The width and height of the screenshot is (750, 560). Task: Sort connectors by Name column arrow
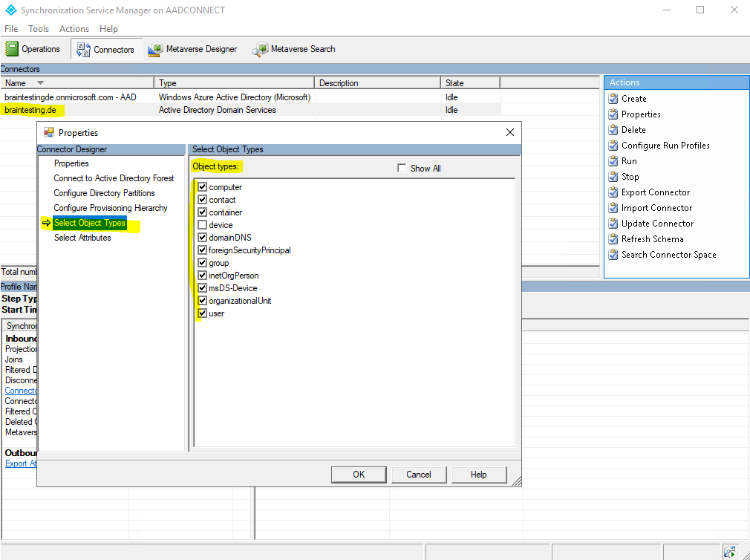coord(40,83)
